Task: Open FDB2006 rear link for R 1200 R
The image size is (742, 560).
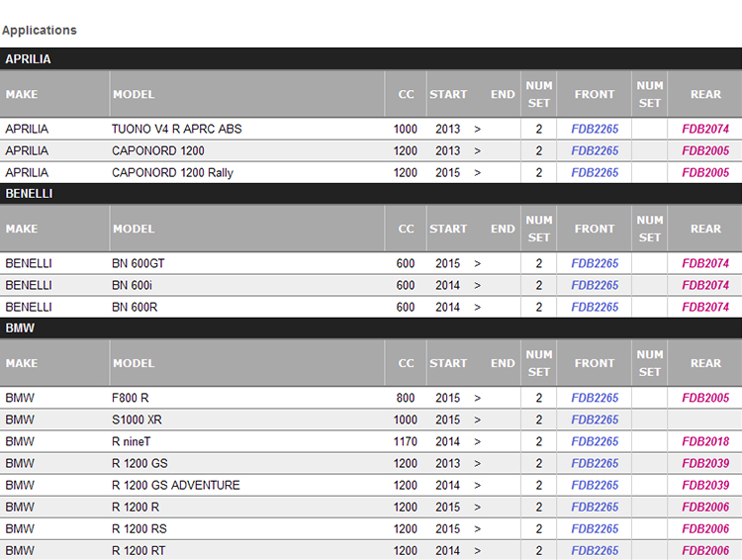Action: (x=705, y=507)
